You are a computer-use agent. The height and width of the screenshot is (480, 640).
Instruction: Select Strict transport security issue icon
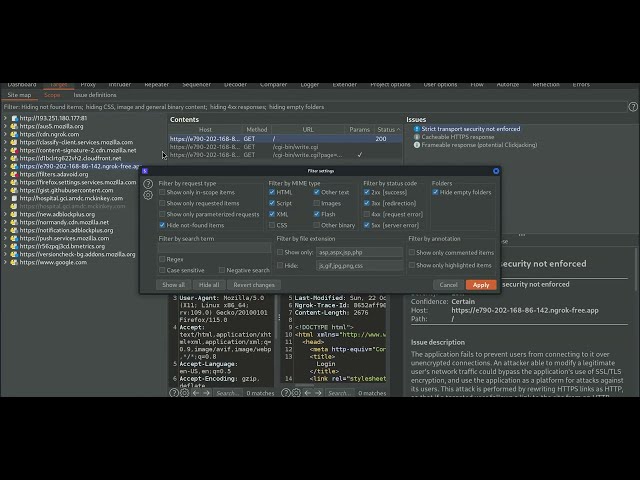pos(417,129)
